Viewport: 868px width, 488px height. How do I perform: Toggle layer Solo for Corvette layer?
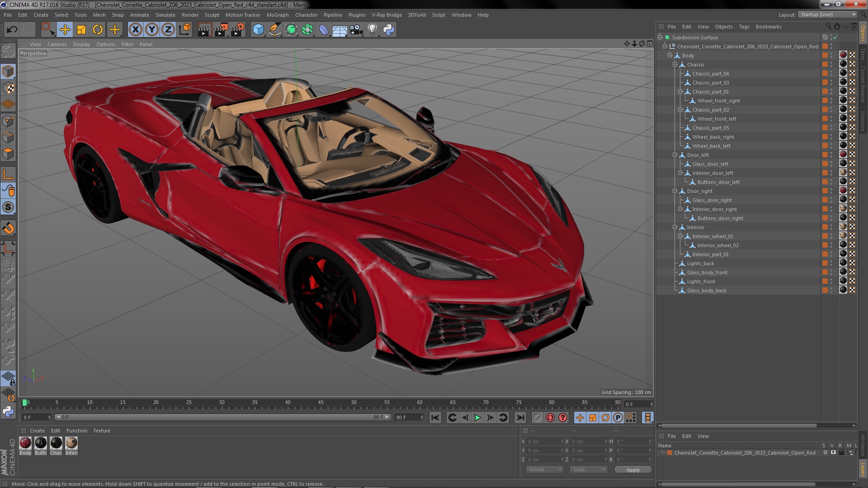[825, 452]
